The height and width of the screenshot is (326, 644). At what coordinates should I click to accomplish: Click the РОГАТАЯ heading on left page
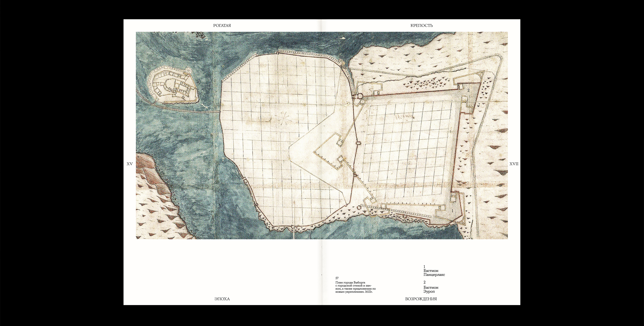pos(222,26)
